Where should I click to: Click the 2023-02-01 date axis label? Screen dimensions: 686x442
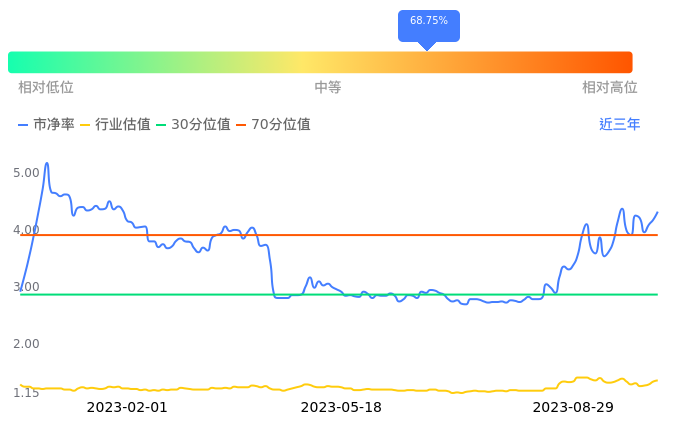127,407
